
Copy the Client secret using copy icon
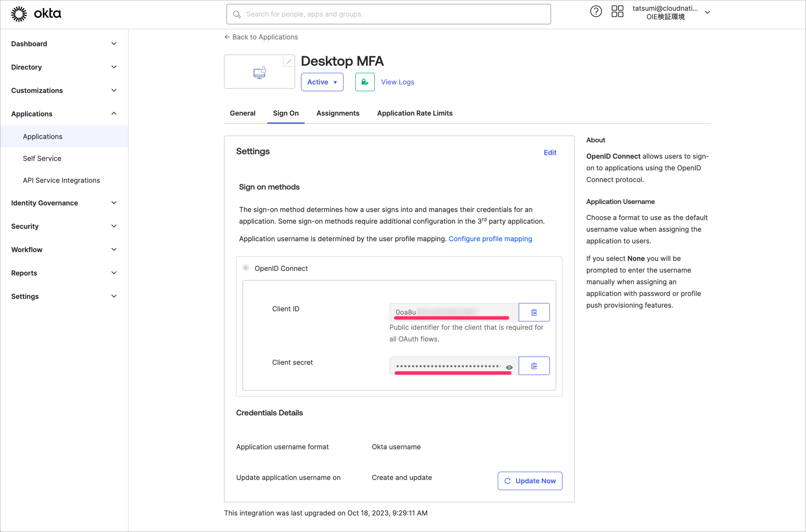click(x=534, y=365)
